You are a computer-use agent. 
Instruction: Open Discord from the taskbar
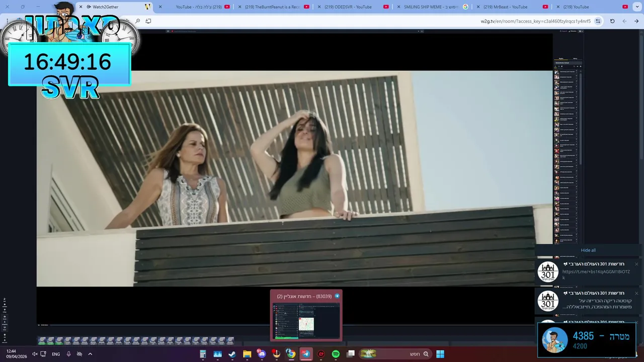262,354
